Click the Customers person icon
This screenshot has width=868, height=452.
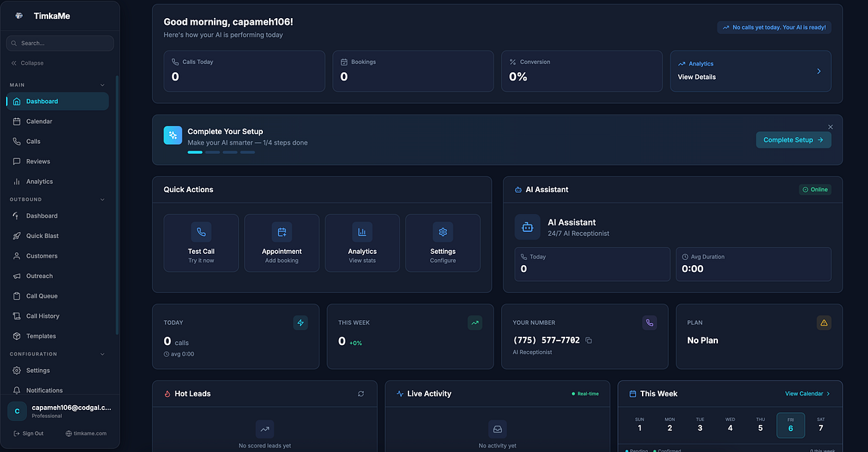17,255
